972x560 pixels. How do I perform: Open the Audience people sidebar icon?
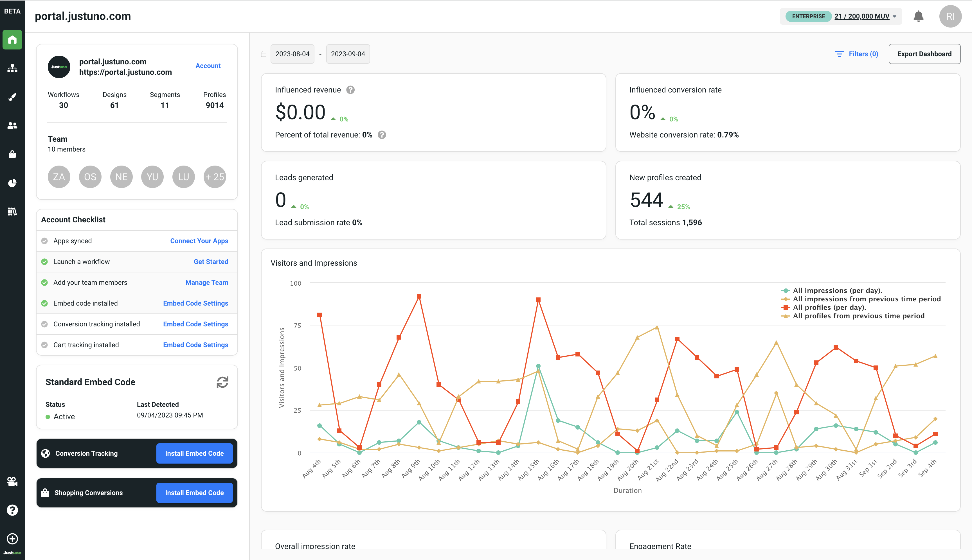tap(12, 125)
